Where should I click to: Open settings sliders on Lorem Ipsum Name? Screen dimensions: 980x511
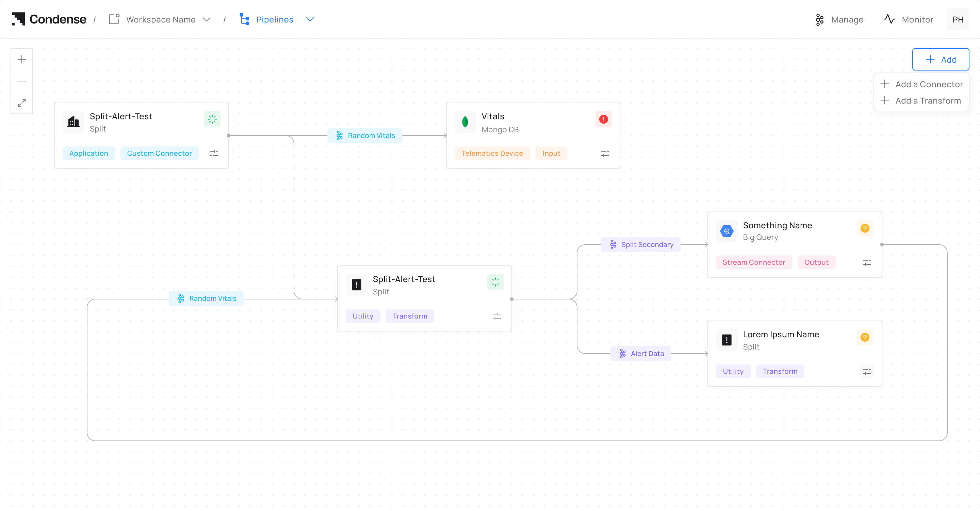pos(867,371)
